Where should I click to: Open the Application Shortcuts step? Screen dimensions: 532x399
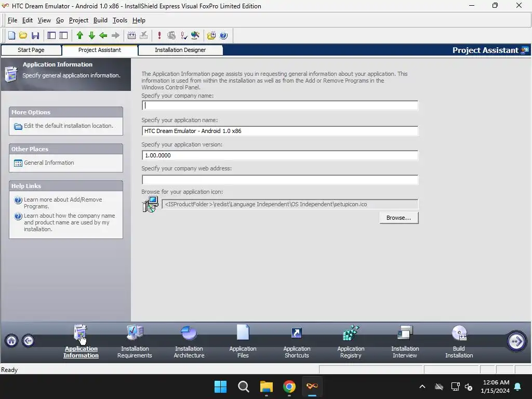[297, 341]
